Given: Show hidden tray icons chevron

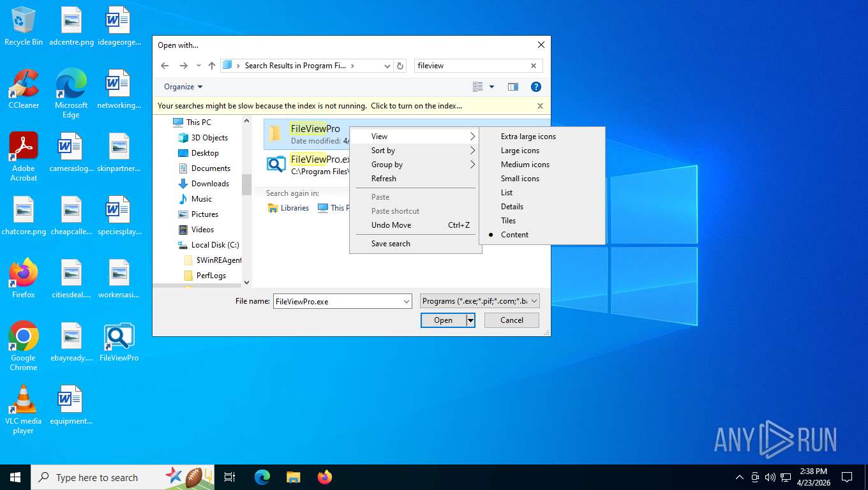Looking at the screenshot, I should [740, 477].
